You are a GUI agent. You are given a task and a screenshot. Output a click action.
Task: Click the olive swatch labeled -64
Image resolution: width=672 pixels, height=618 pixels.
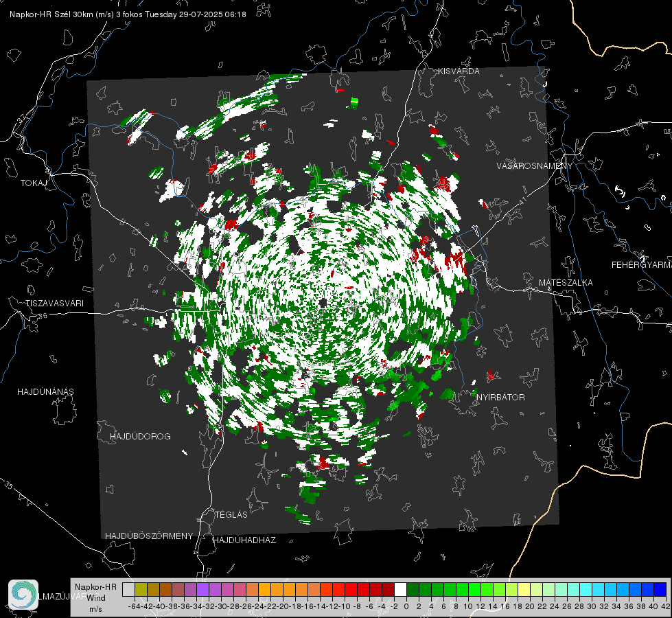[x=141, y=589]
